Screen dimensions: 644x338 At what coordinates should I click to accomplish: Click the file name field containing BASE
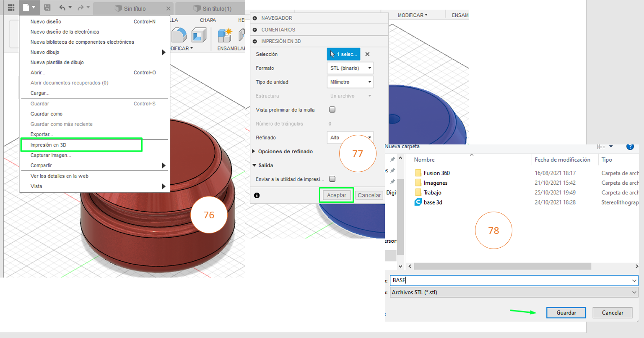(x=514, y=280)
